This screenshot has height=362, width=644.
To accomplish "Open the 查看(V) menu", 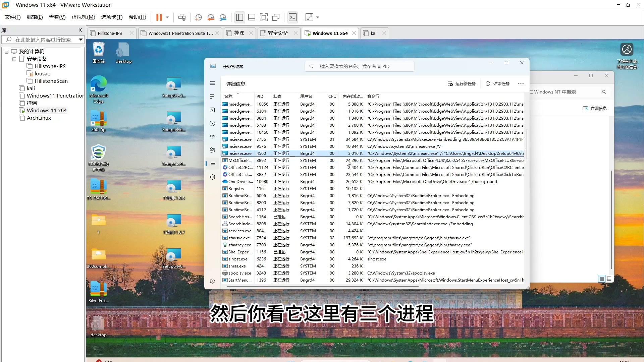I will (57, 17).
